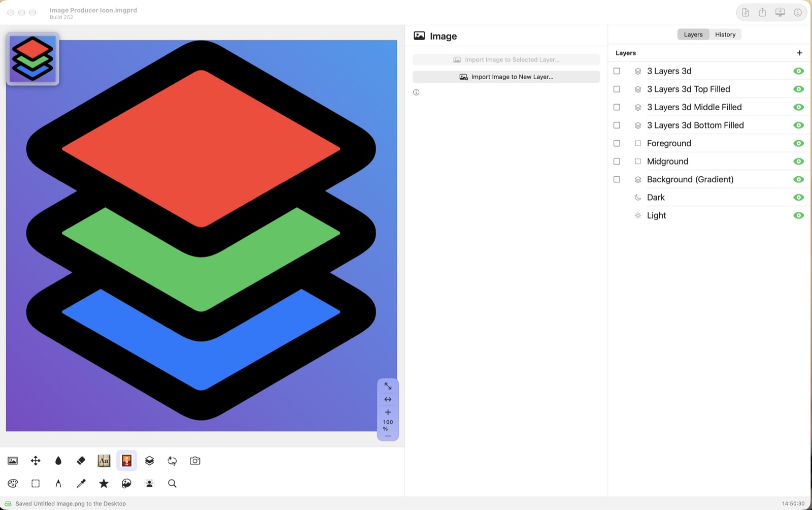Screen dimensions: 812x510
Task: Select the 3 Layers 3d Bottom Filled row
Action: pyautogui.click(x=708, y=125)
